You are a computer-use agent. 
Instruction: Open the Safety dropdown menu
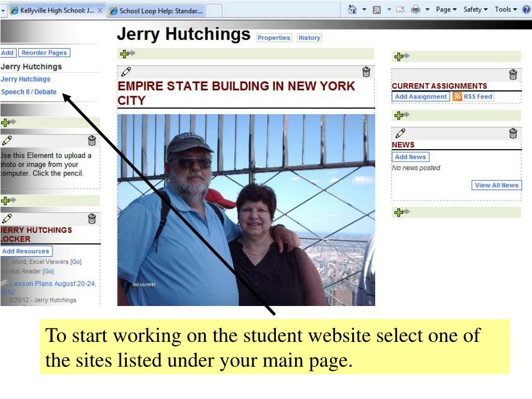pos(475,9)
